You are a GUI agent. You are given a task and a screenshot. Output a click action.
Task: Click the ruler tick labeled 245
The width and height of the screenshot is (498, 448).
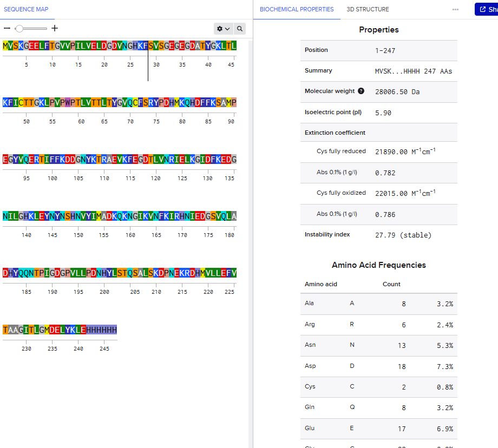coord(104,348)
